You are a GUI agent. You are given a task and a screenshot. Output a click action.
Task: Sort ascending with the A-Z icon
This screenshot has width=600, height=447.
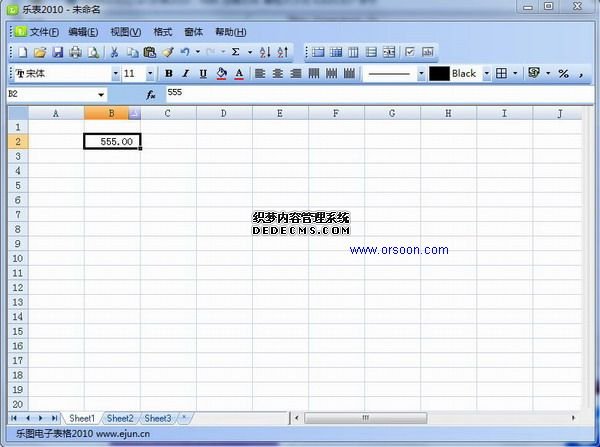coord(265,52)
